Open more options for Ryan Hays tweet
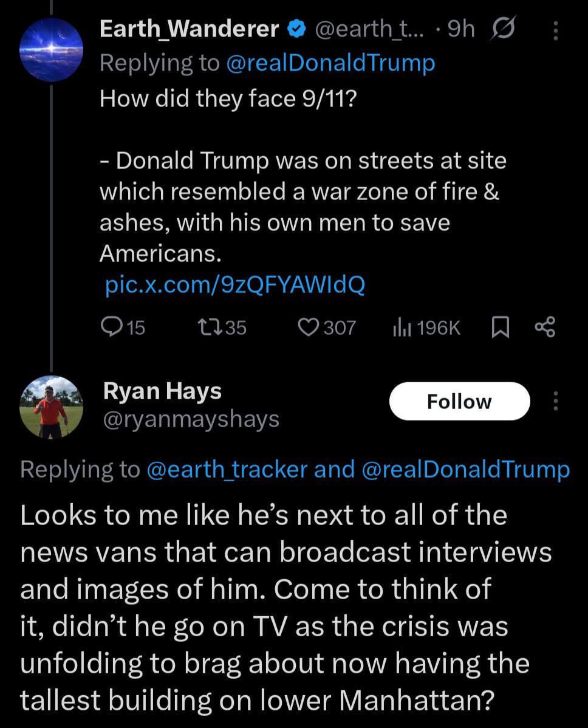 point(555,401)
